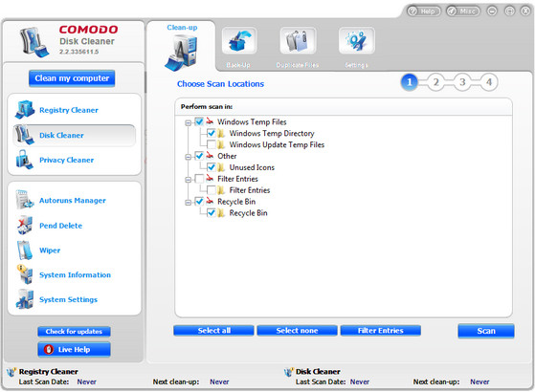Viewport: 535px width, 392px height.
Task: Uncheck the Other group checkbox
Action: (x=199, y=156)
